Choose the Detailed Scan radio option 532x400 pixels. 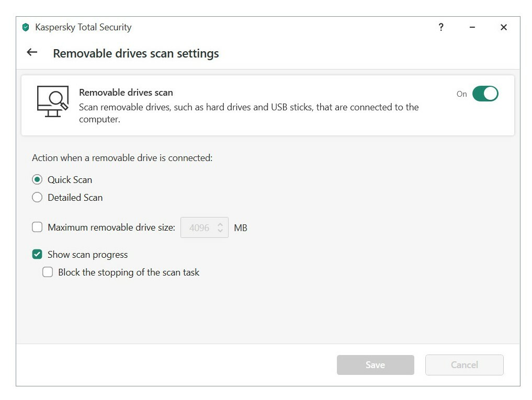[37, 198]
